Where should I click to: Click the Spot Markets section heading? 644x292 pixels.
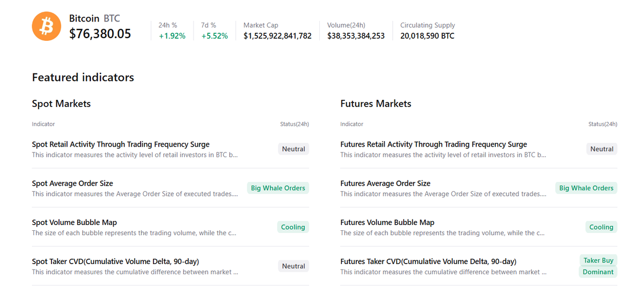61,104
